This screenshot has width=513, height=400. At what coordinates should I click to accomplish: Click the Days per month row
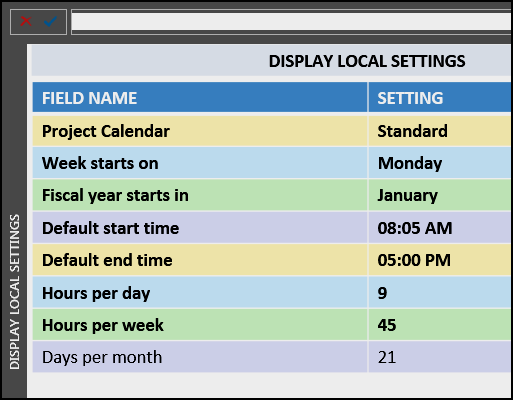[x=272, y=357]
